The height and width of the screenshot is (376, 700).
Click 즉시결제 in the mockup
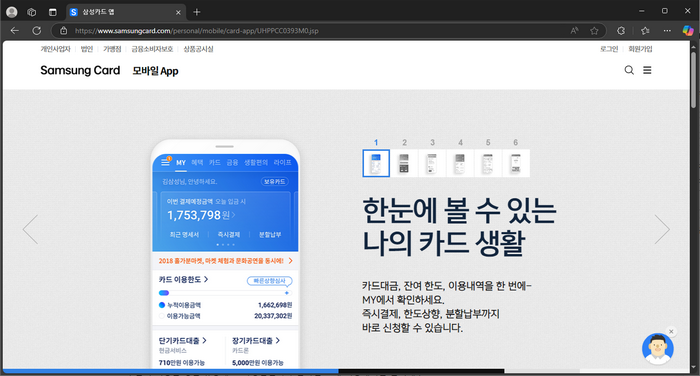(x=229, y=234)
